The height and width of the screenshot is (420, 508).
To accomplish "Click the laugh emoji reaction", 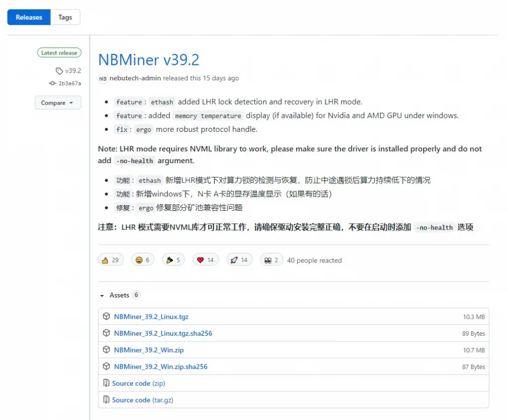I will click(142, 260).
